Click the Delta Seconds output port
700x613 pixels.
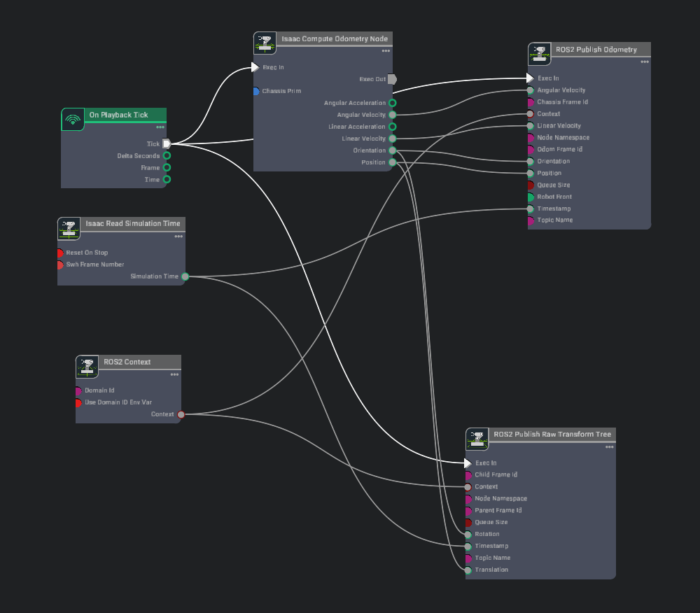[x=167, y=156]
